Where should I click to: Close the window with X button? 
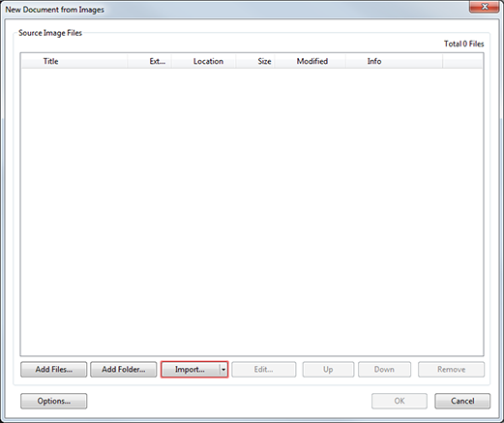coord(485,7)
